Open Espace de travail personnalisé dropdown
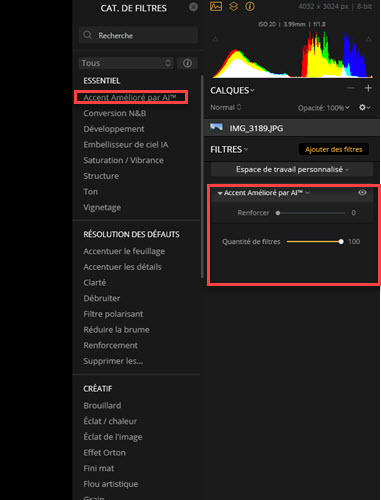 pyautogui.click(x=292, y=169)
